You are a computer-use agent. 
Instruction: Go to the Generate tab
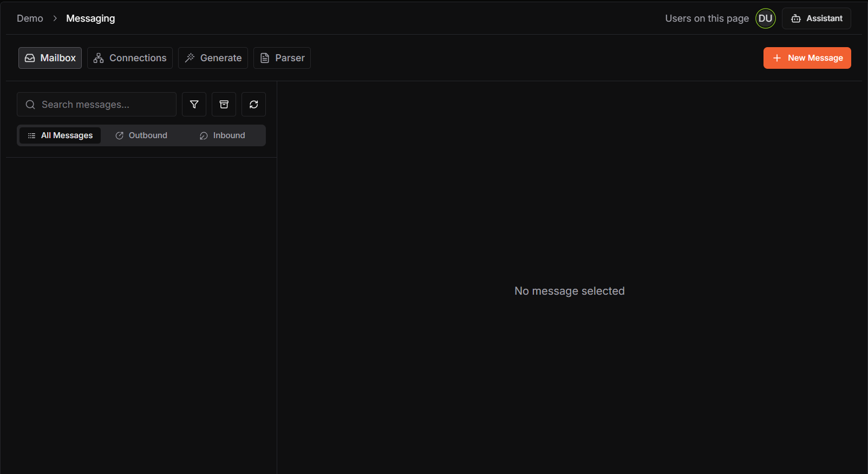pos(213,58)
